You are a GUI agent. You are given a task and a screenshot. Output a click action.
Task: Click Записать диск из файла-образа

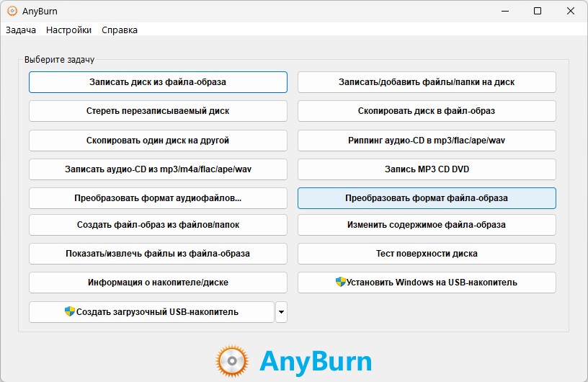pos(158,82)
